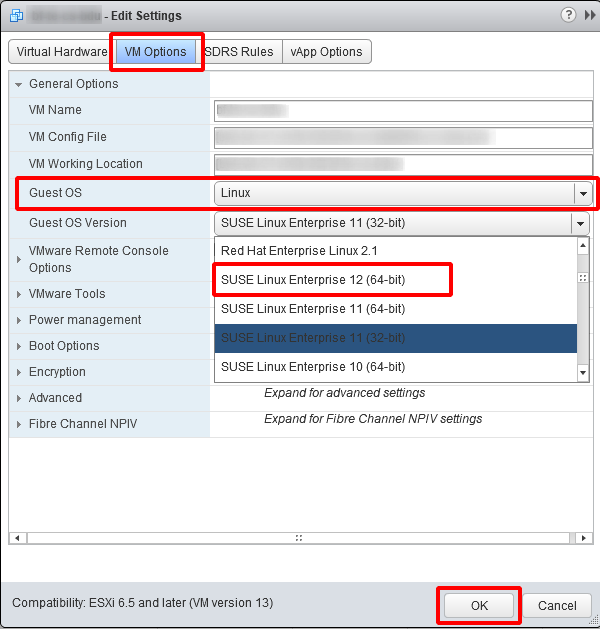The width and height of the screenshot is (600, 629).
Task: Click the help question mark icon
Action: point(568,15)
